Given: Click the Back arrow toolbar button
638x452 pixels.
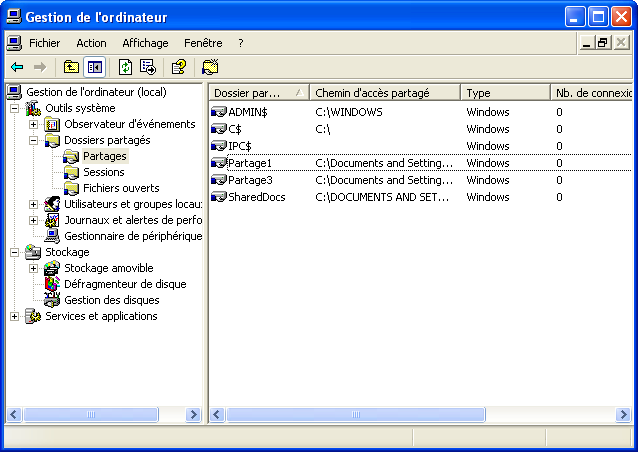Looking at the screenshot, I should click(17, 67).
